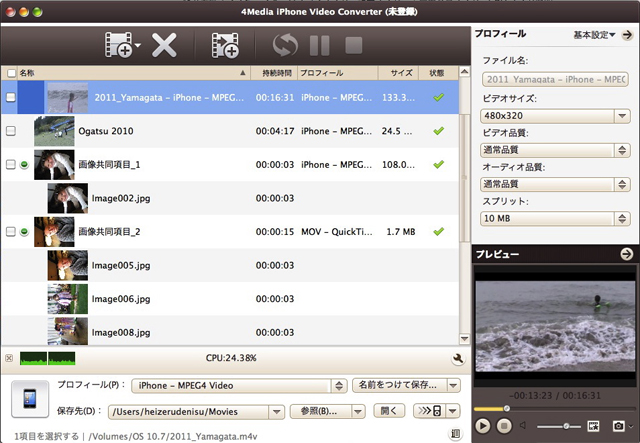
Task: Click the 画像共同項目_2 thumbnail
Action: click(x=54, y=232)
